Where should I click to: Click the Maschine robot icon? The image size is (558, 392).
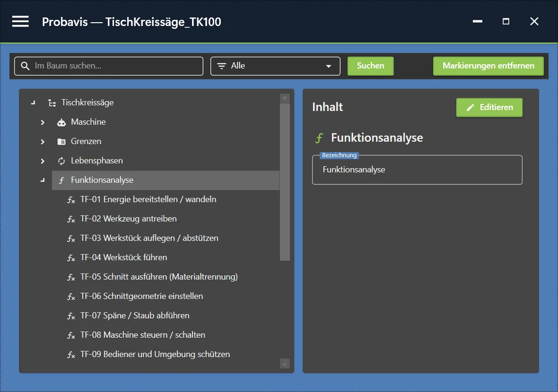[61, 122]
